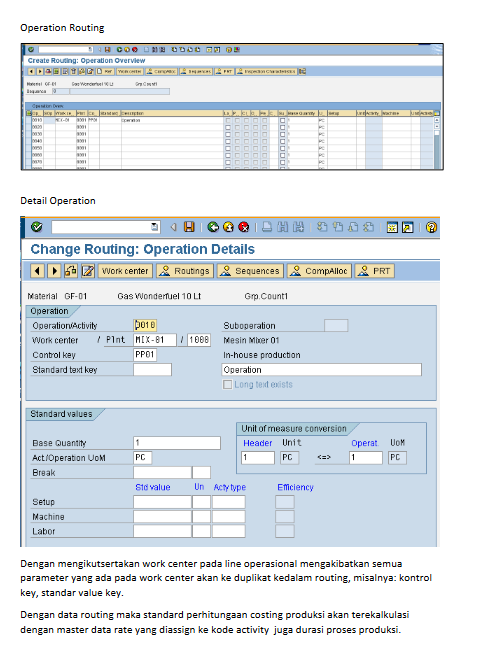
Task: Tick Su checkbox in row 0040
Action: (x=283, y=141)
